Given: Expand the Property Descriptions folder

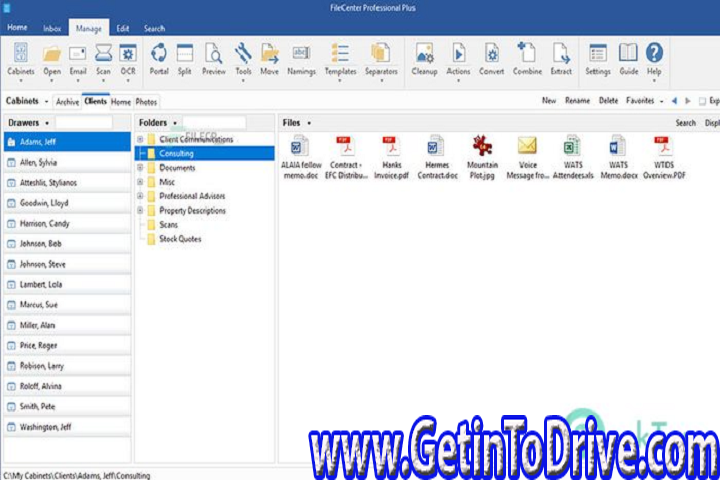Looking at the screenshot, I should [141, 210].
